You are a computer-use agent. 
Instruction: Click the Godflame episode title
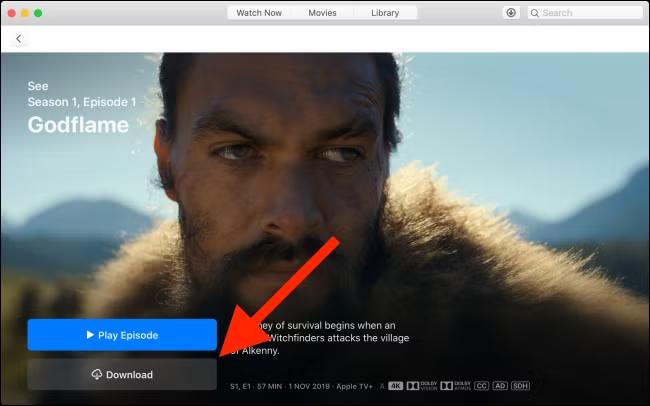point(76,125)
